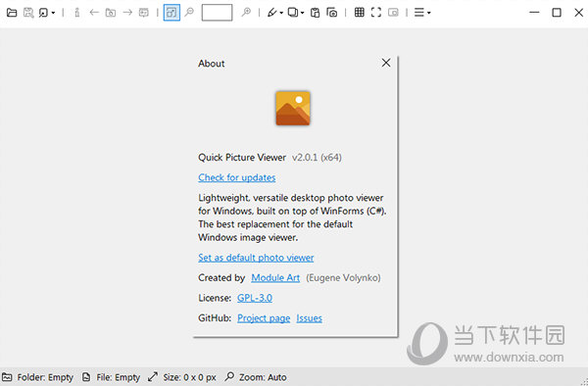Click the file icon in status bar
This screenshot has height=386, width=588.
(86, 377)
